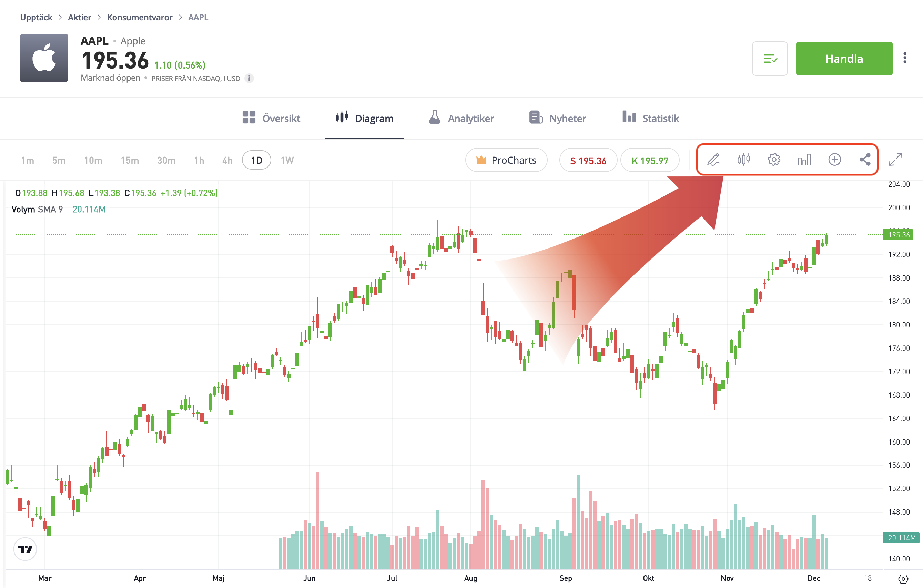923x588 pixels.
Task: Click the info icon beside USD
Action: [x=249, y=78]
